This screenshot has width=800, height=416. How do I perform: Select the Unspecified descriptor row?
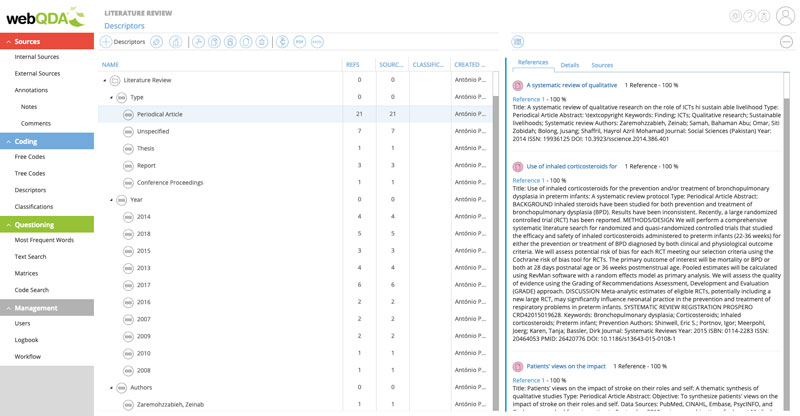click(295, 131)
